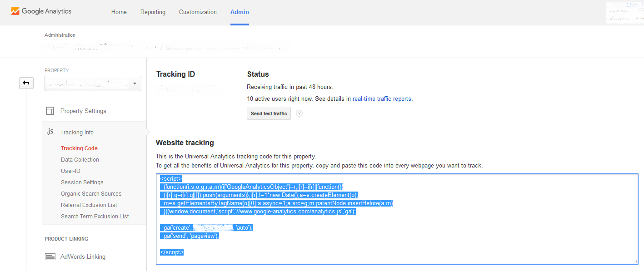The width and height of the screenshot is (644, 271).
Task: Open Referral Exclusion List
Action: (x=89, y=205)
